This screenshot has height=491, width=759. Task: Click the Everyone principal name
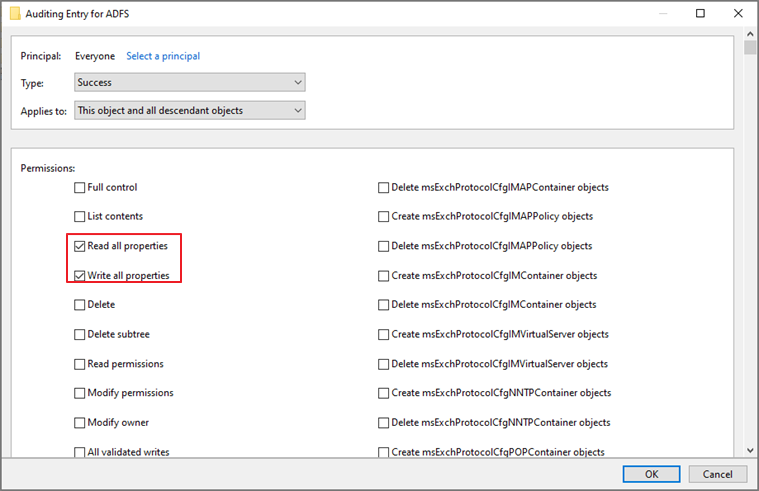[x=95, y=56]
